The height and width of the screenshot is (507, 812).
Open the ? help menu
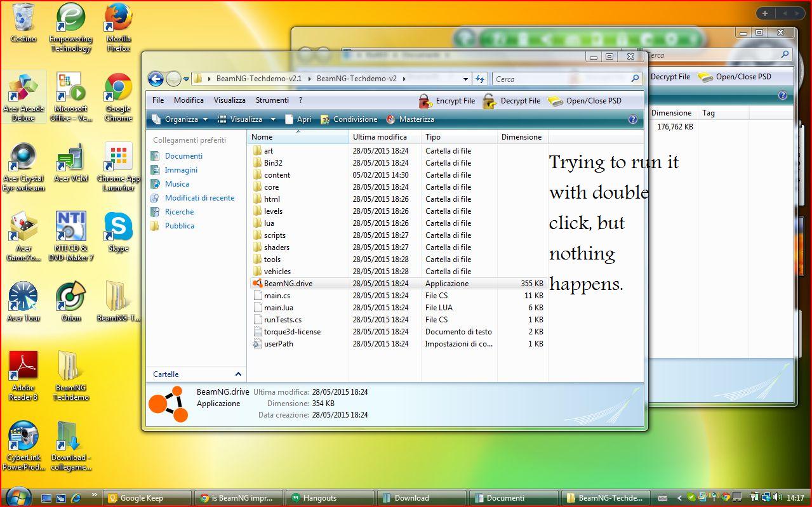click(300, 100)
